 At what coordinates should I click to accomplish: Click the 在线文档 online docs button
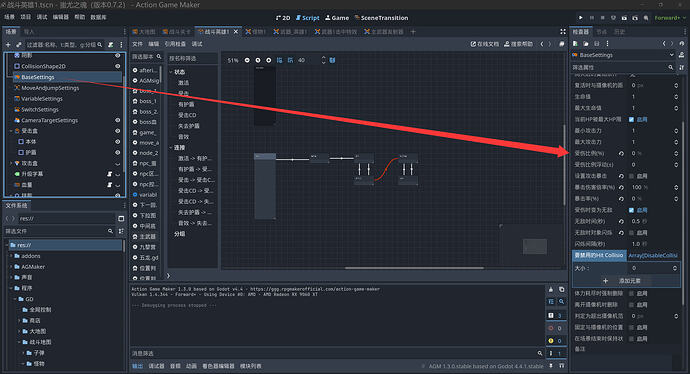pyautogui.click(x=485, y=44)
